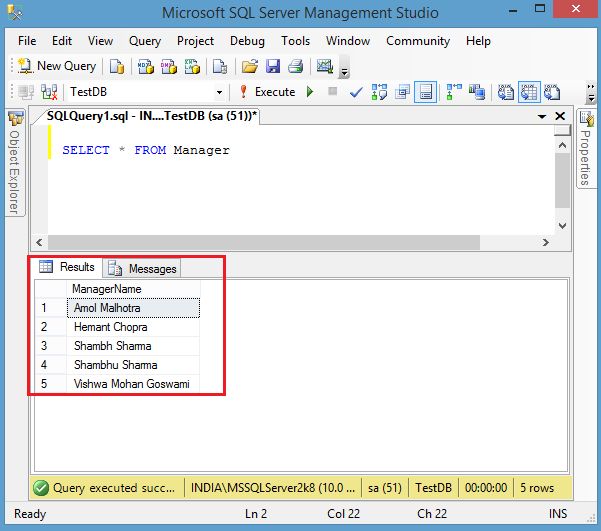Open a new Analysis Services XMLA Query

tap(192, 66)
